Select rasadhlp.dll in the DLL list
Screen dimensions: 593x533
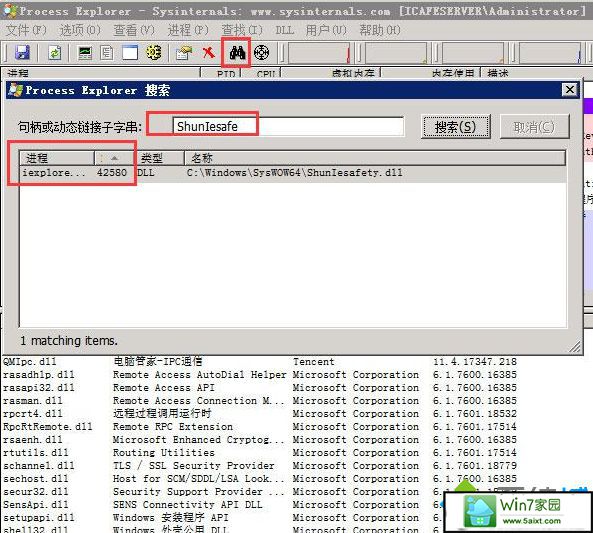[39, 375]
